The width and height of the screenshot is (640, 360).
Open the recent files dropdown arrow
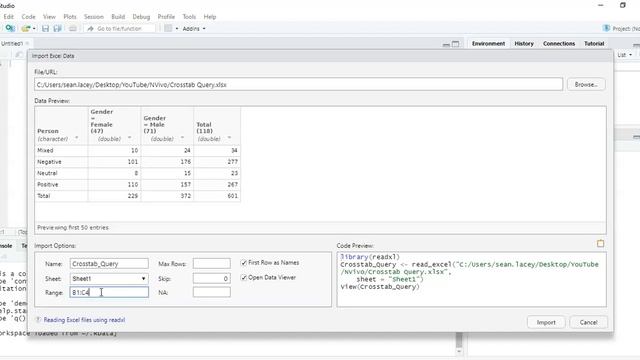pos(34,29)
